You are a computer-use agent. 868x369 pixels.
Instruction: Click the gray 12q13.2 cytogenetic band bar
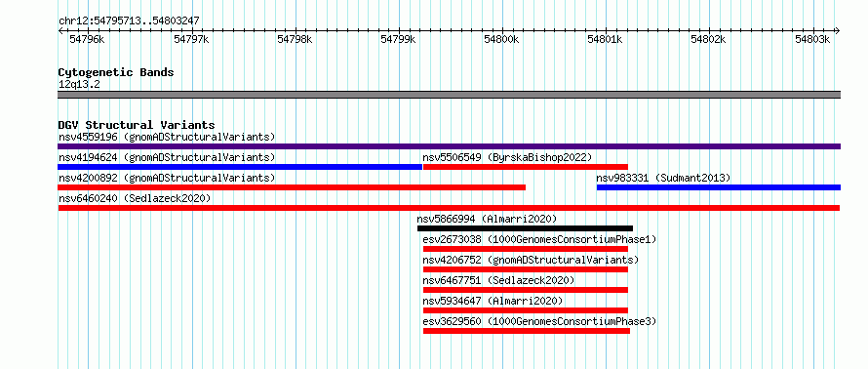point(449,95)
